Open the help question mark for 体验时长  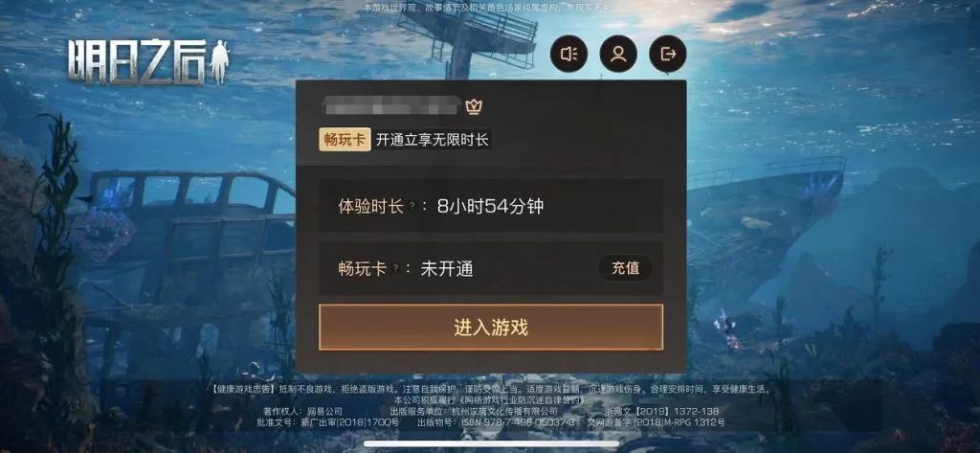point(412,207)
